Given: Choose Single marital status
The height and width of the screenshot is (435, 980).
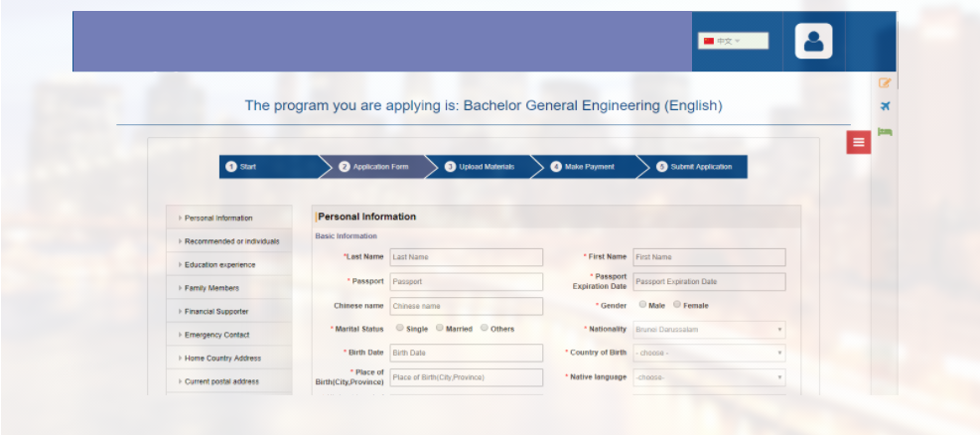Looking at the screenshot, I should click(x=399, y=329).
